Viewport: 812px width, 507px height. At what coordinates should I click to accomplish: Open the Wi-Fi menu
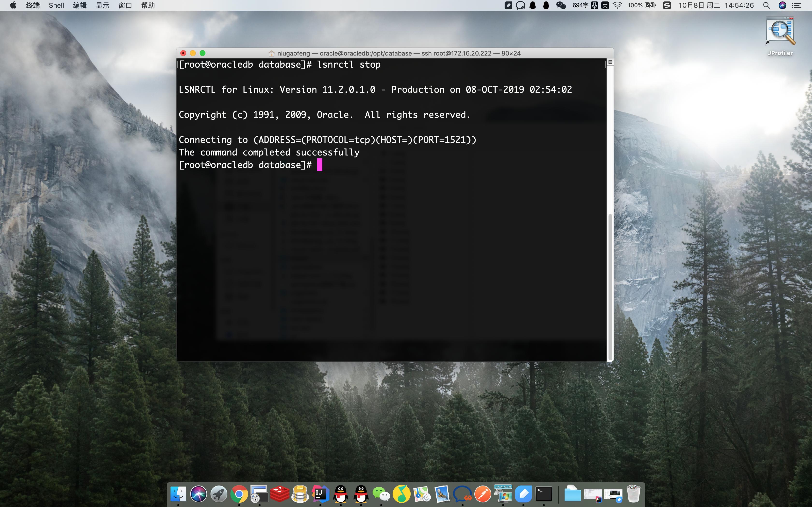[x=617, y=5]
